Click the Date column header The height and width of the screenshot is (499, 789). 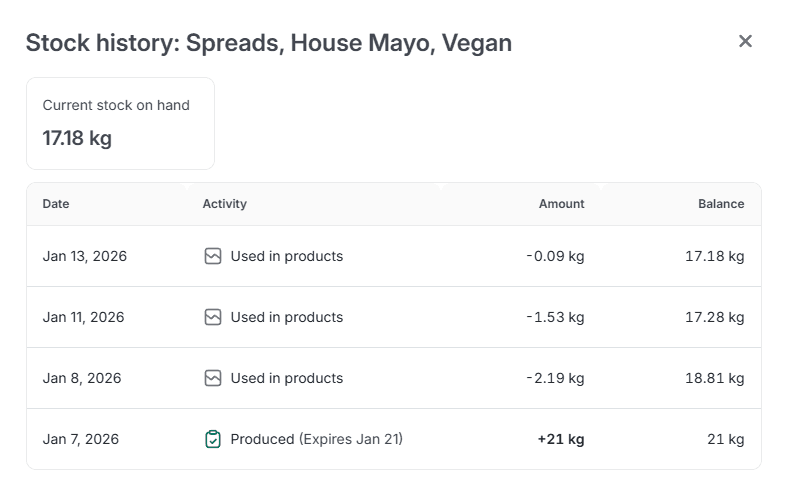[x=56, y=204]
